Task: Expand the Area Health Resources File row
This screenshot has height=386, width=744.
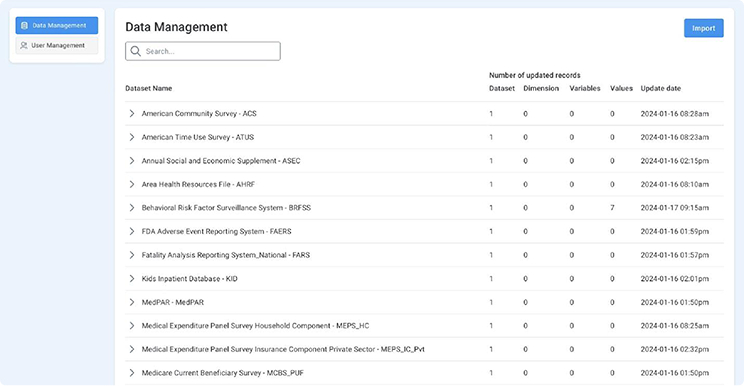Action: (132, 184)
